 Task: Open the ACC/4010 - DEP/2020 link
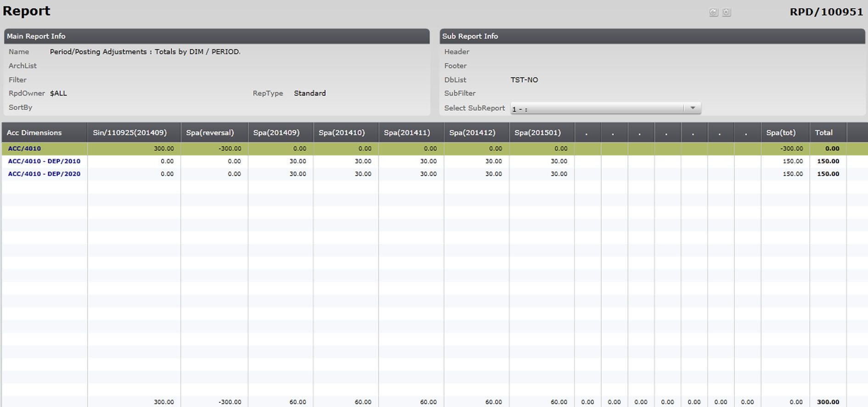[44, 174]
